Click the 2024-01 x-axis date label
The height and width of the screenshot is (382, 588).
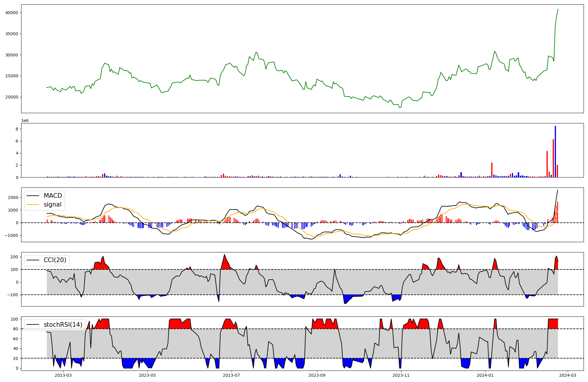[485, 375]
